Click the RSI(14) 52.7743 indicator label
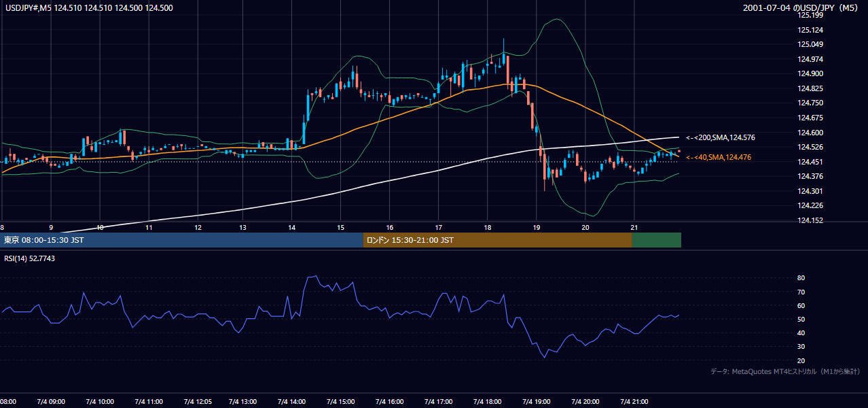 pyautogui.click(x=30, y=258)
